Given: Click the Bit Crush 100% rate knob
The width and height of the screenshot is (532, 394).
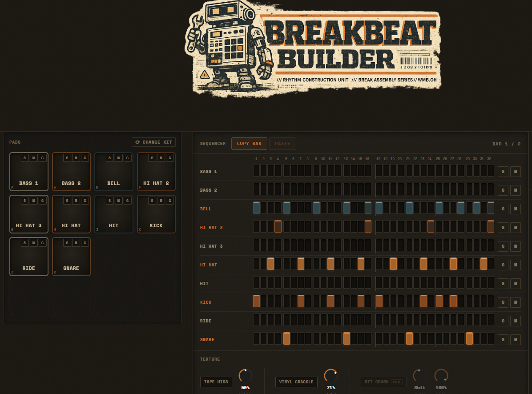Looking at the screenshot, I should click(x=441, y=376).
